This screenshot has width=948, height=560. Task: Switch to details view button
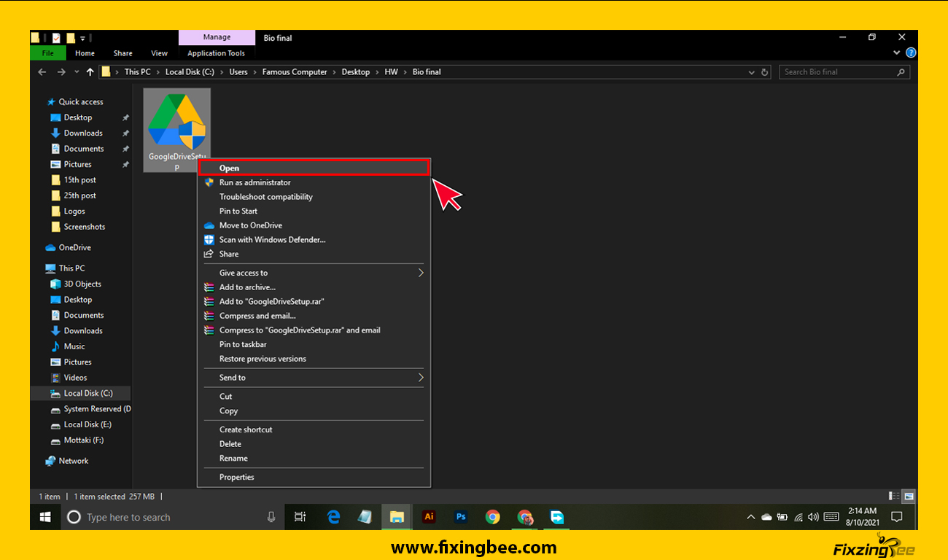tap(894, 497)
